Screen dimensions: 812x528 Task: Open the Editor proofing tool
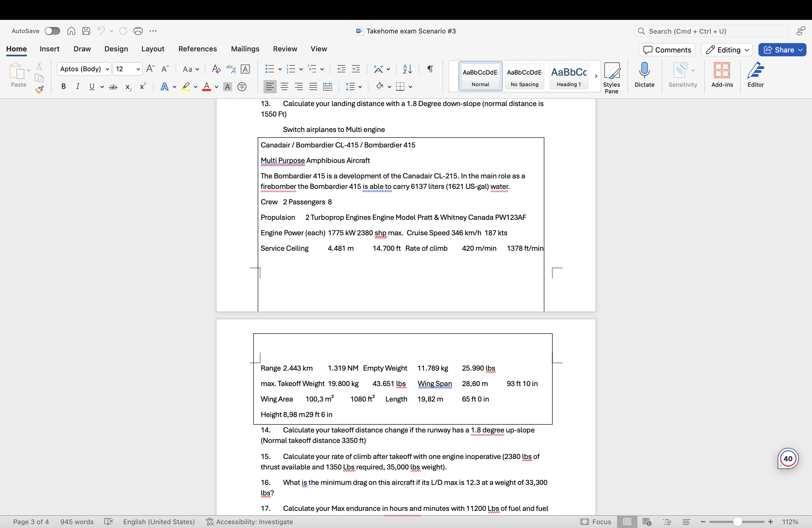click(x=755, y=75)
